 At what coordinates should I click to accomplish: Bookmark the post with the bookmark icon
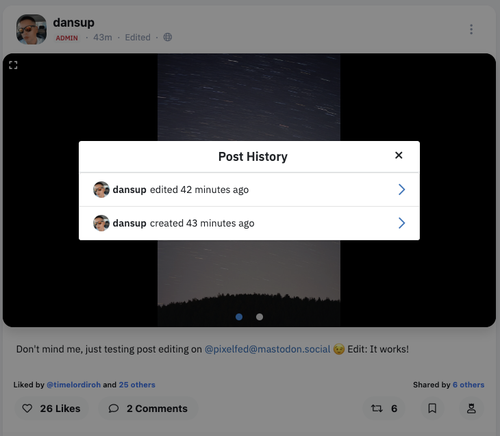pyautogui.click(x=432, y=408)
